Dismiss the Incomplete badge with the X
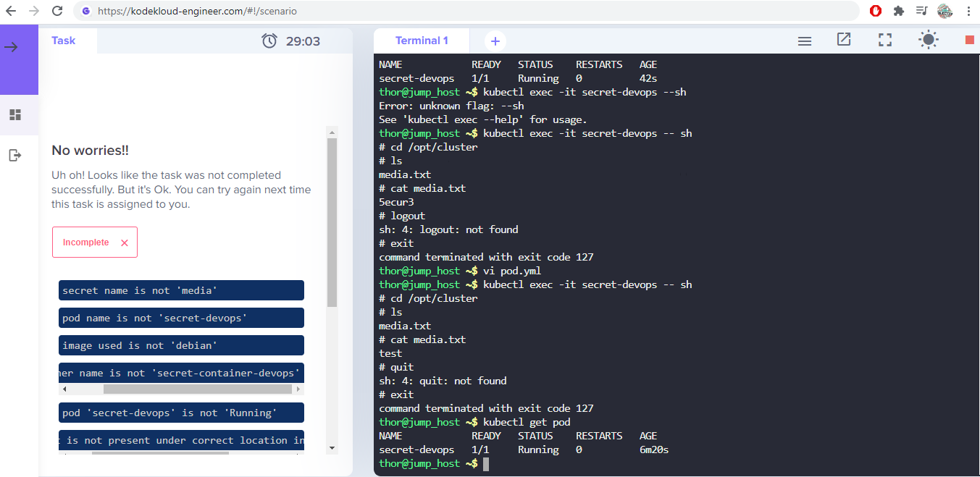 [x=125, y=243]
